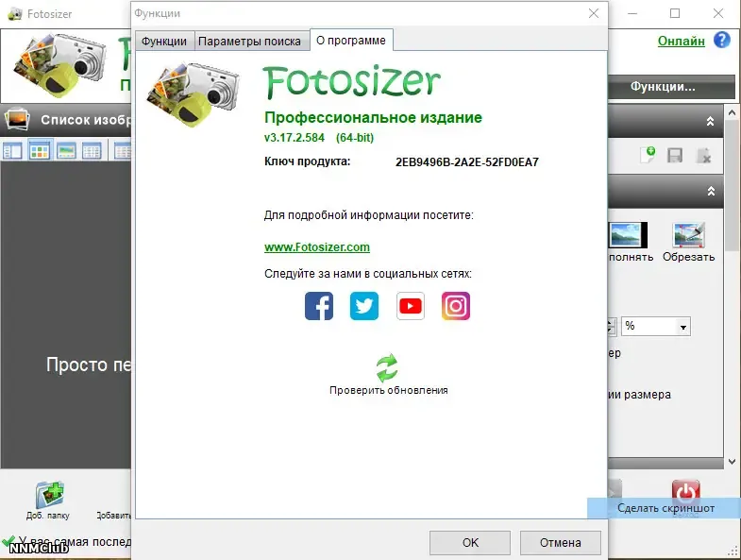This screenshot has height=560, width=741.
Task: Click the blue help question mark icon
Action: (x=722, y=40)
